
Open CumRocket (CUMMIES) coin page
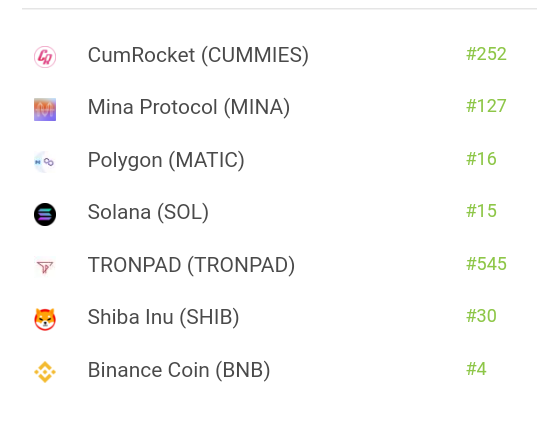tap(198, 55)
